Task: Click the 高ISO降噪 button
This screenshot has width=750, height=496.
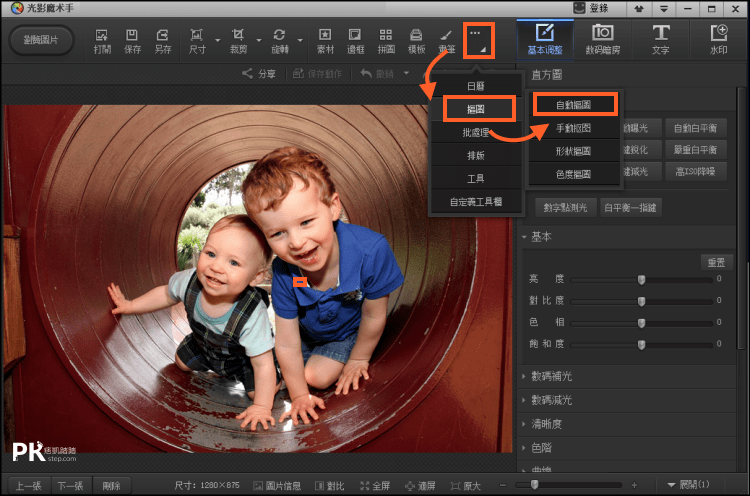Action: 695,171
